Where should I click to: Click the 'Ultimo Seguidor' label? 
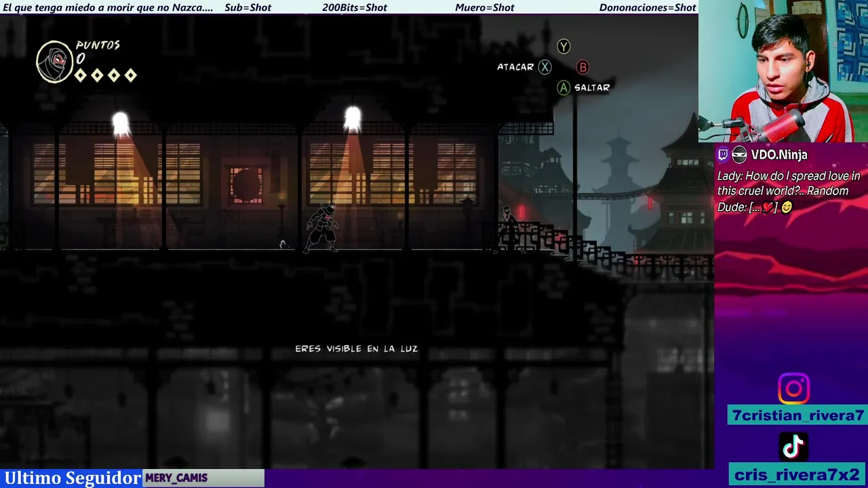coord(73,478)
